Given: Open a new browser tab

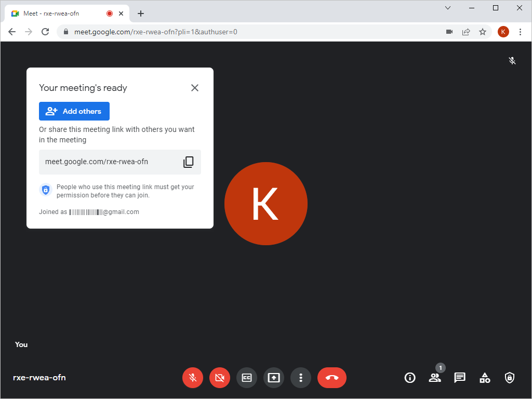Looking at the screenshot, I should (x=140, y=13).
